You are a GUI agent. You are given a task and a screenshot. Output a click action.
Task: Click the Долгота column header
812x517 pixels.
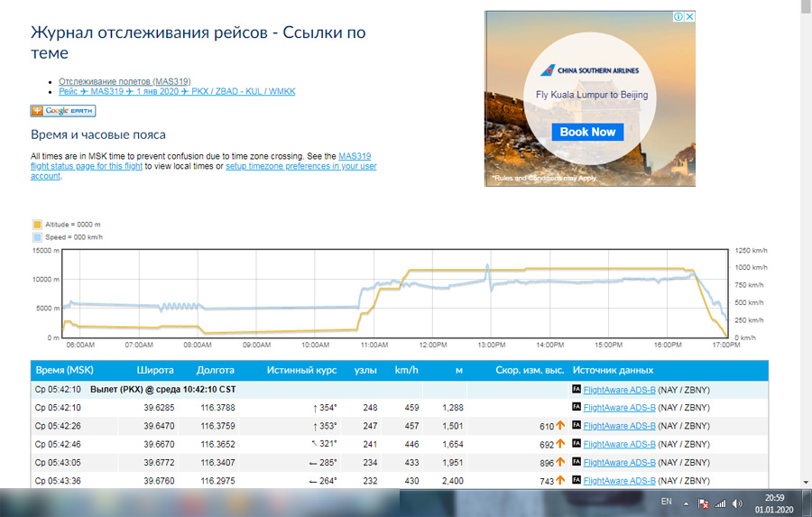(x=216, y=370)
